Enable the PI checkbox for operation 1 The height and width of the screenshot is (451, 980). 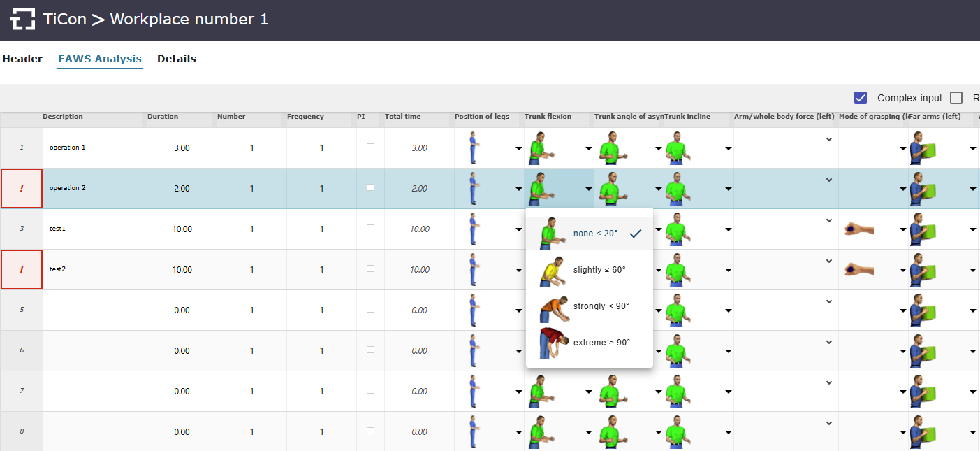[370, 147]
